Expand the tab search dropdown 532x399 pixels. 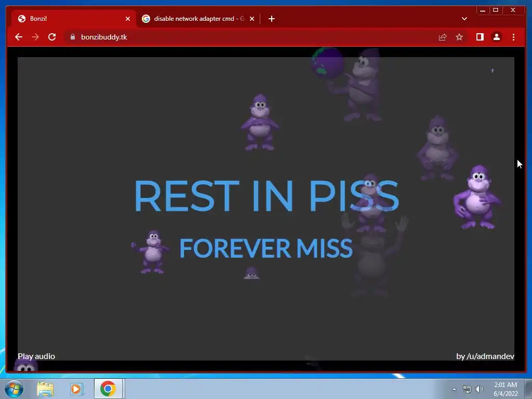464,19
